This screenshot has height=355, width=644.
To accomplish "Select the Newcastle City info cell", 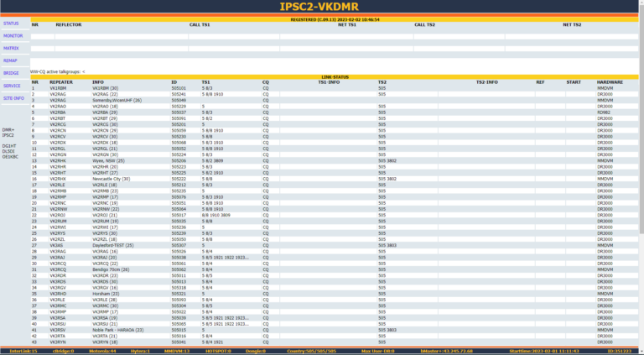I will 111,179.
